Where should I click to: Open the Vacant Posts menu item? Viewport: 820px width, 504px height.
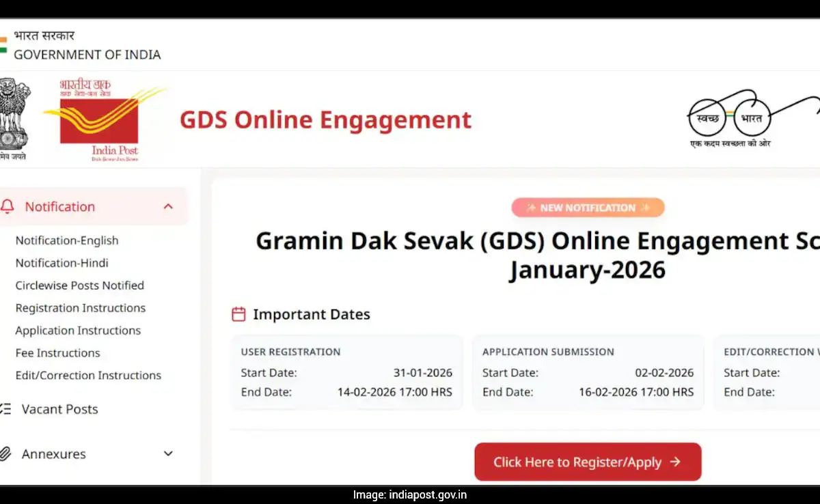[x=59, y=409]
